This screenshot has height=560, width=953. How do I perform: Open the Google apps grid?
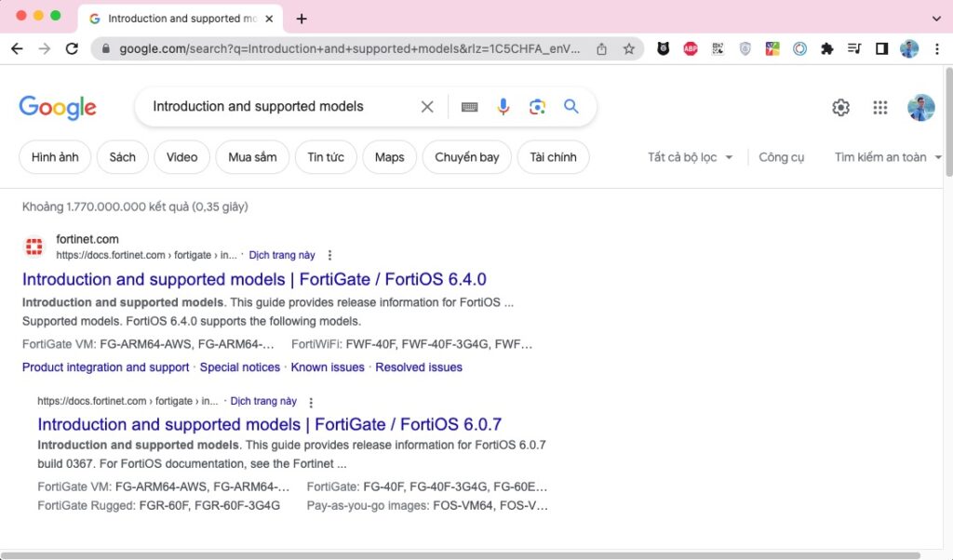(x=880, y=108)
